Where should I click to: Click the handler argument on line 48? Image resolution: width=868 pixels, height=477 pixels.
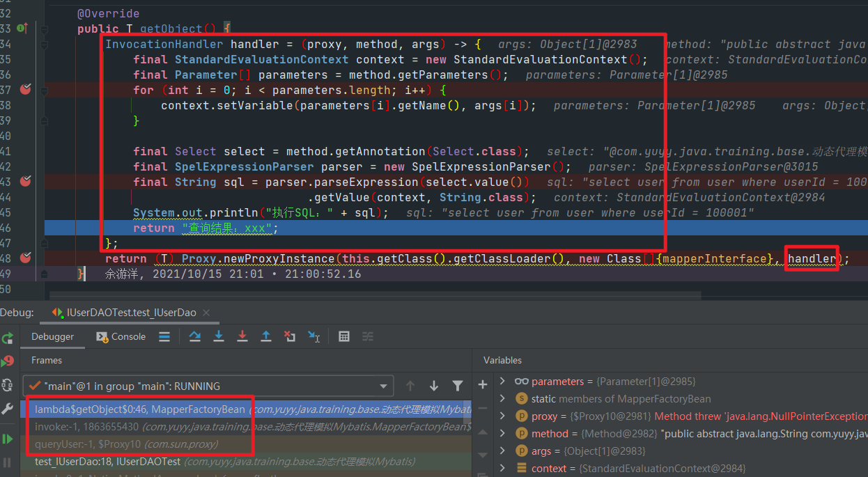(812, 258)
